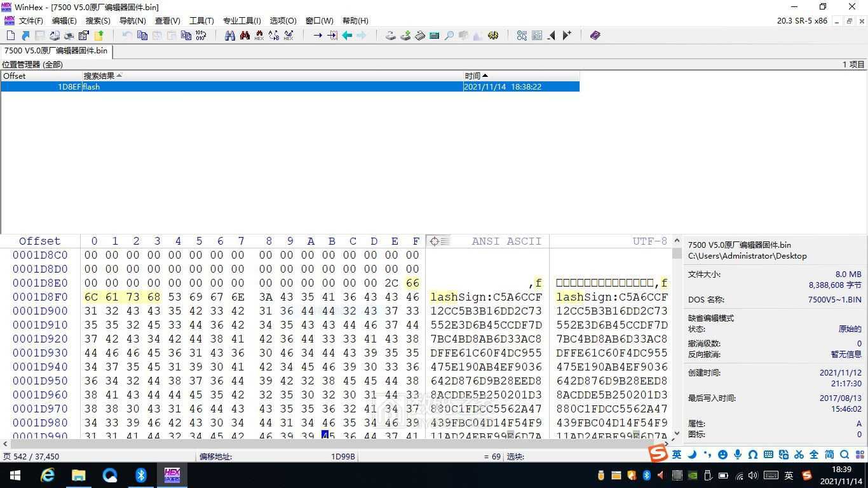Open the 帮助(H) menu

[x=355, y=21]
